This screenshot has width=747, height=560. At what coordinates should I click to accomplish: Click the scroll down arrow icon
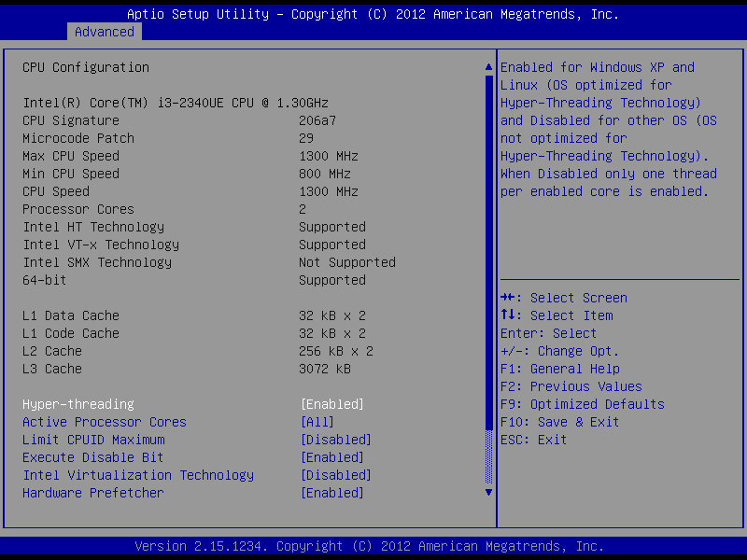pos(488,492)
